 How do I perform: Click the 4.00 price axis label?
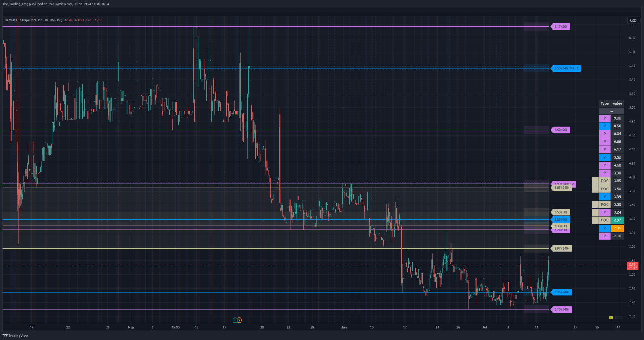click(632, 177)
